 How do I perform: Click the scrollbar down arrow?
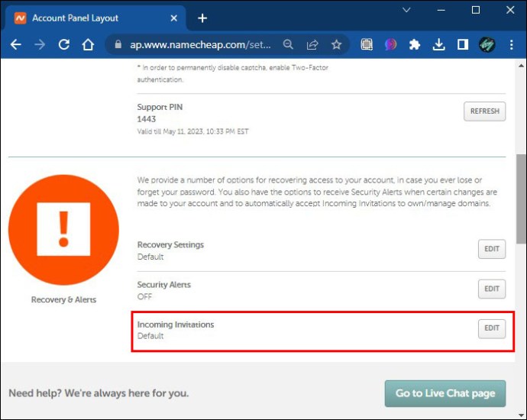[x=521, y=415]
